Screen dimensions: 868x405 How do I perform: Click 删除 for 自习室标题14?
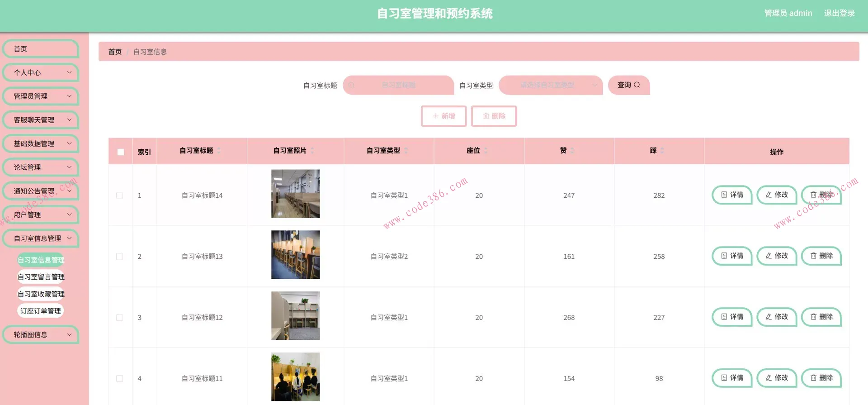[x=821, y=195]
